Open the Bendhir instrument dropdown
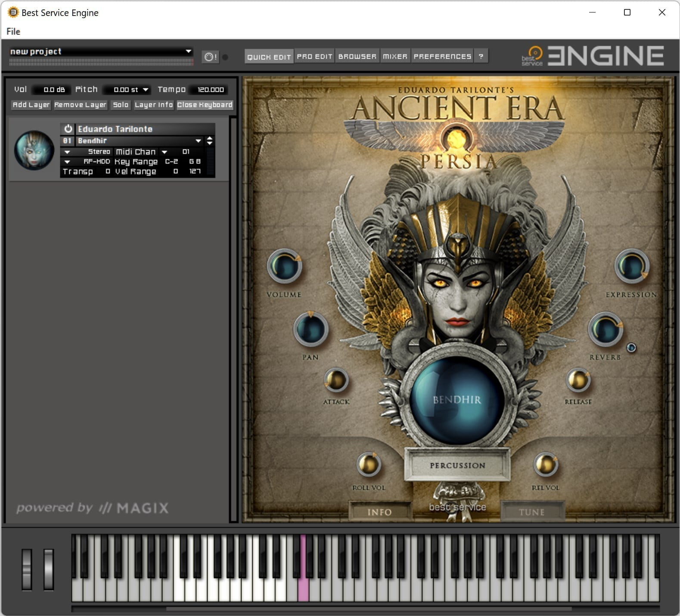680x616 pixels. [x=198, y=141]
